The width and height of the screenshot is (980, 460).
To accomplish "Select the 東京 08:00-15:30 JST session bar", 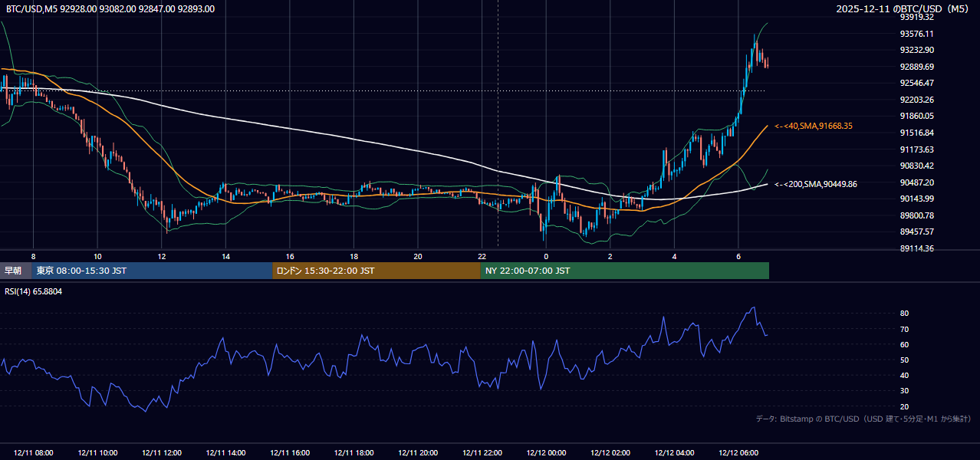I will pos(152,271).
